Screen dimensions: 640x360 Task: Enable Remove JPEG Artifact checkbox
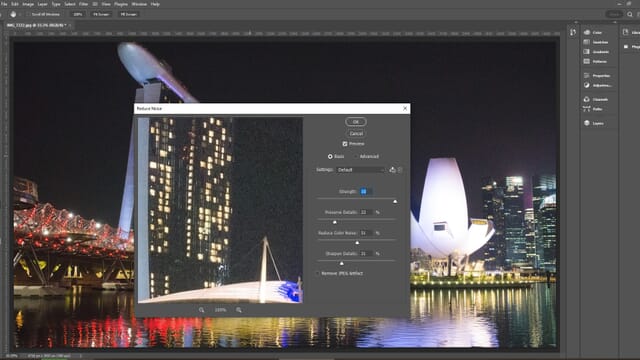(318, 273)
